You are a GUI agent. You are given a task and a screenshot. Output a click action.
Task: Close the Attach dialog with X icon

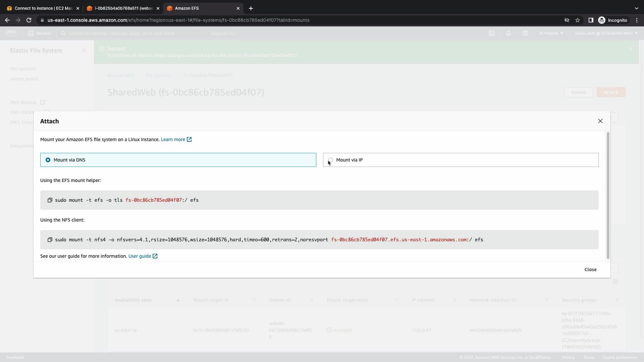[x=600, y=121]
